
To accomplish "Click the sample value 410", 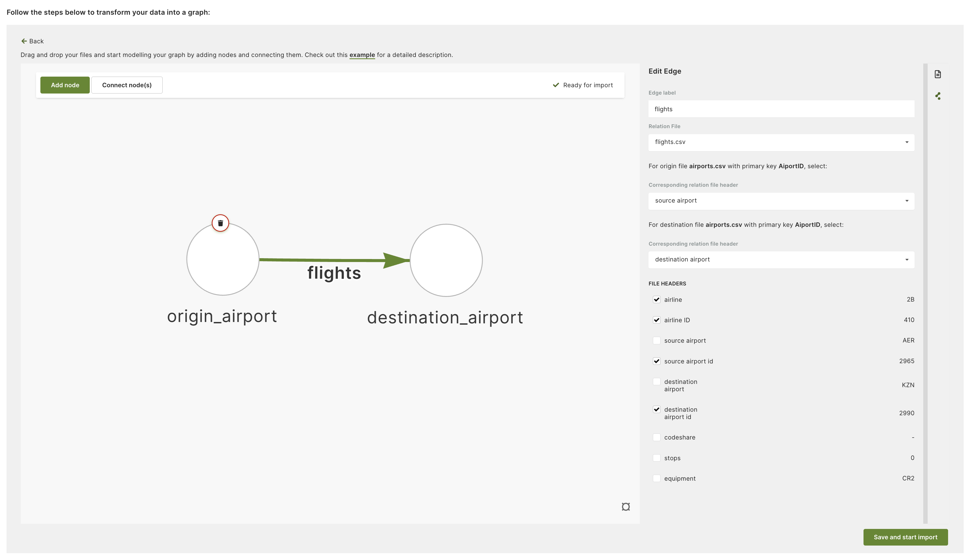I will [x=909, y=320].
